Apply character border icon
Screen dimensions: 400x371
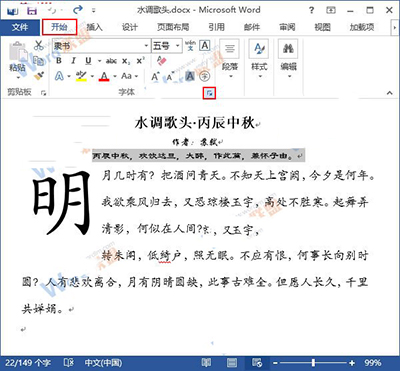coord(205,46)
